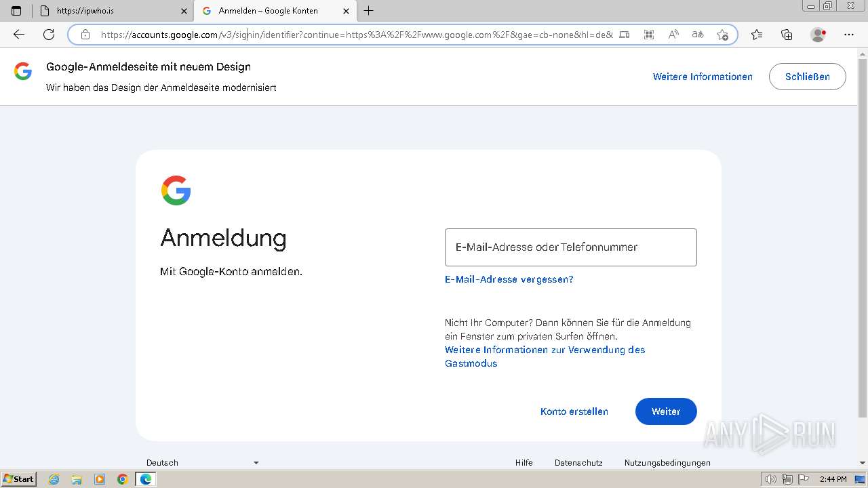Open the Hilfe footer link
The height and width of the screenshot is (488, 868).
pos(524,463)
